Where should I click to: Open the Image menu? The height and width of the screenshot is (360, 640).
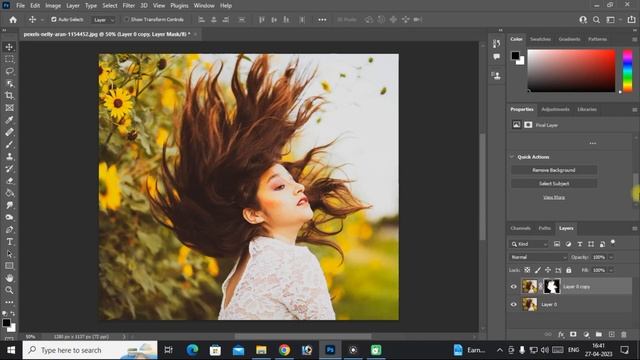pos(53,6)
